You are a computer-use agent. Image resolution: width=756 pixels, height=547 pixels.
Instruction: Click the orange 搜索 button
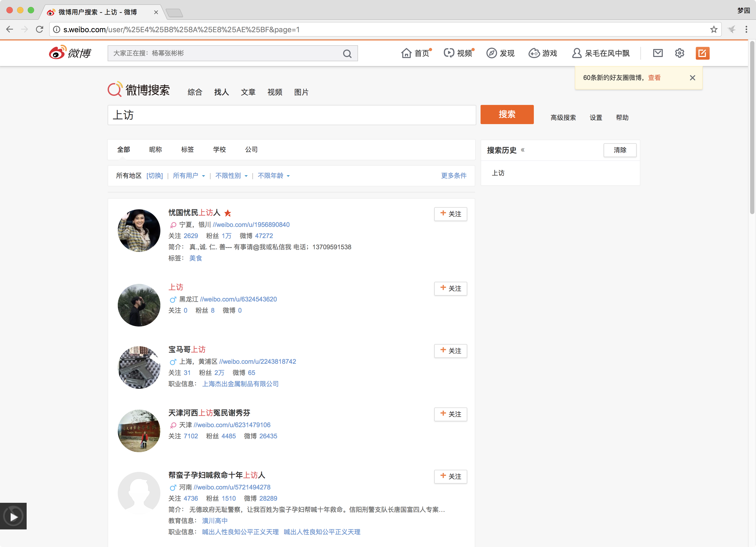click(507, 115)
